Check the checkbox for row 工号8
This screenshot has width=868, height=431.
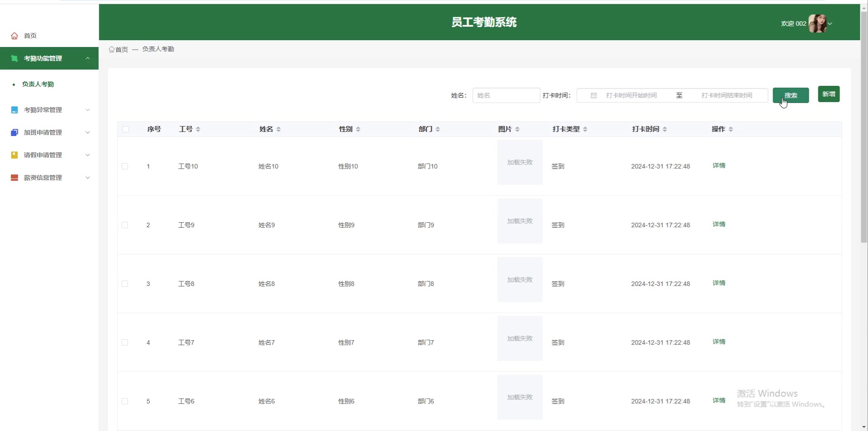pos(125,284)
